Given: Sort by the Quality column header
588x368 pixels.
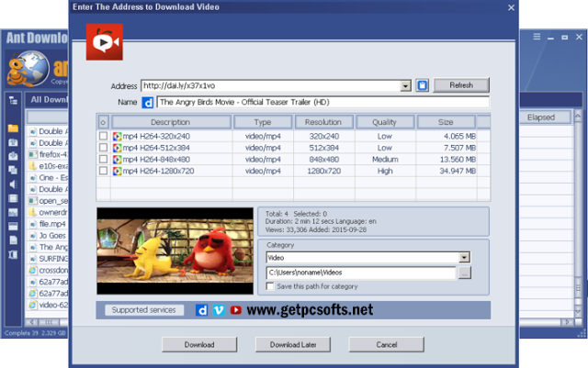Looking at the screenshot, I should pyautogui.click(x=385, y=122).
